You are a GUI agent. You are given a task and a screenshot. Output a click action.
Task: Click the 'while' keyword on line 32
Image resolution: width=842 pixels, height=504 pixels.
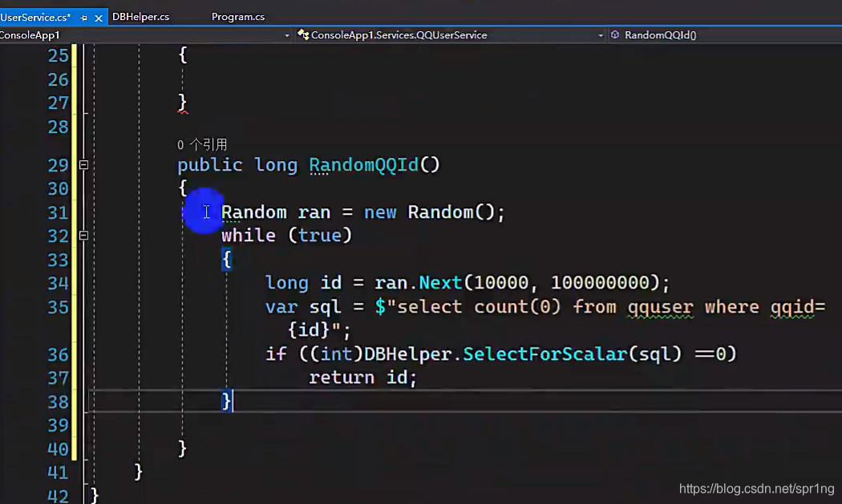pos(249,236)
